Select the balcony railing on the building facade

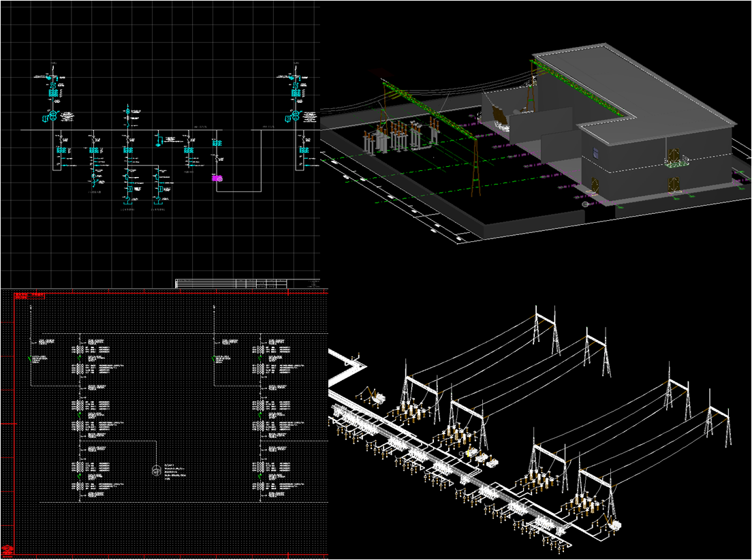676,162
